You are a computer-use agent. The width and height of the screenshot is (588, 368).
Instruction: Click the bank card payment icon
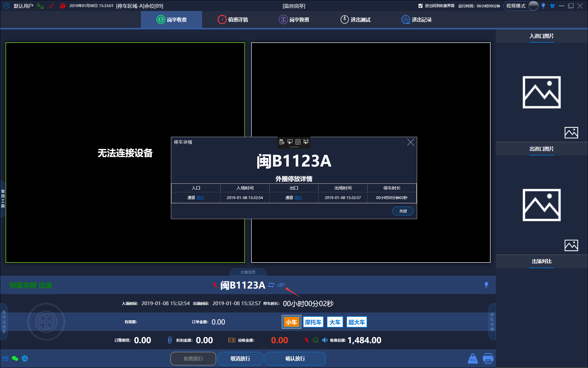coord(5,358)
